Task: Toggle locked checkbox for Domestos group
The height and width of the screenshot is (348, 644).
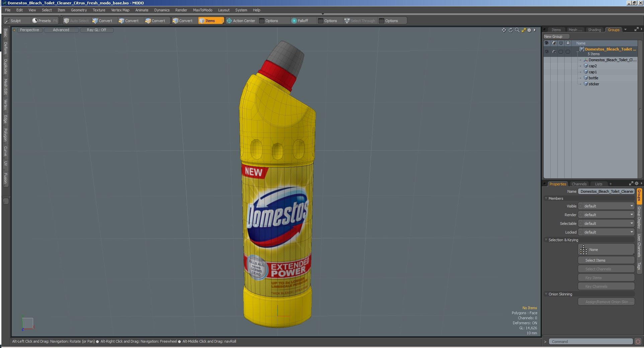Action: pos(568,52)
